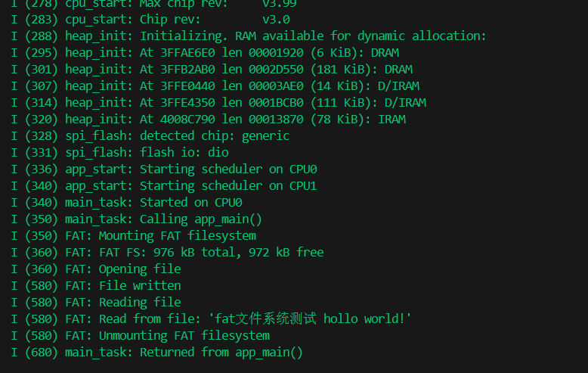Click the 'main_task: Started on CPU0' line
Screen dimensions: 588x373
point(126,203)
